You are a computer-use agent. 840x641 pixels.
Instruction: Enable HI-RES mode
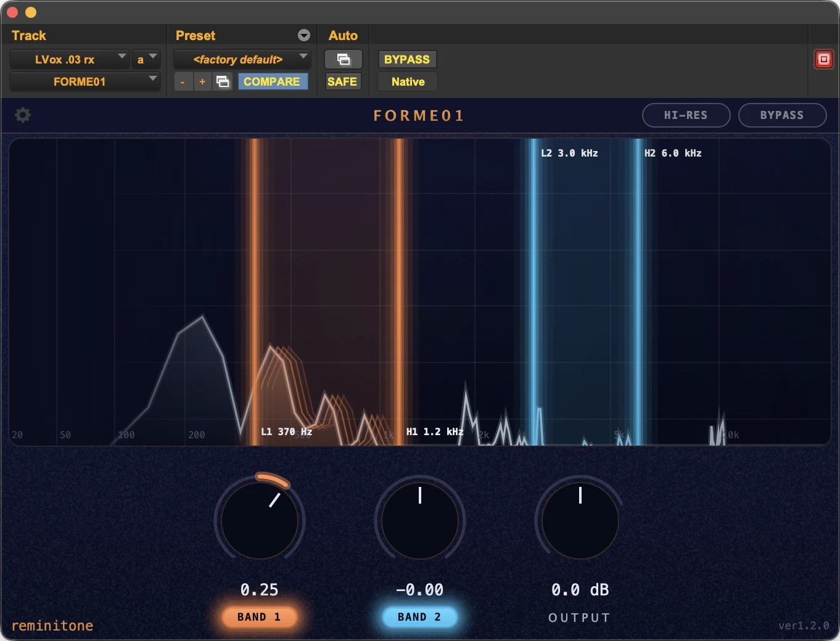(x=686, y=115)
